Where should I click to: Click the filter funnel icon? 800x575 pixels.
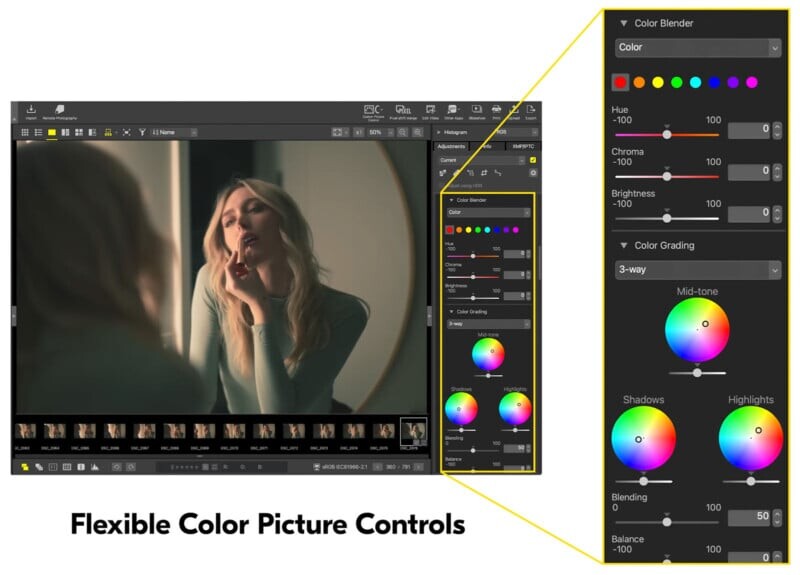[x=142, y=132]
